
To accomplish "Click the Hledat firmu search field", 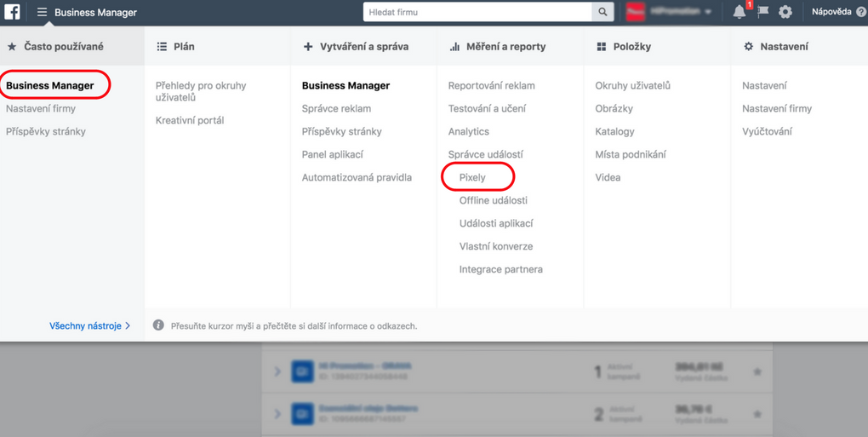I will click(477, 12).
